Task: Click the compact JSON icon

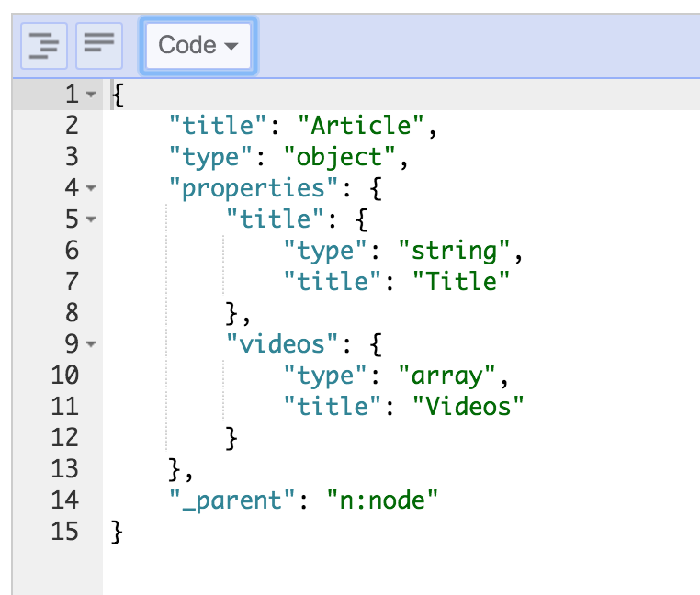Action: point(99,45)
